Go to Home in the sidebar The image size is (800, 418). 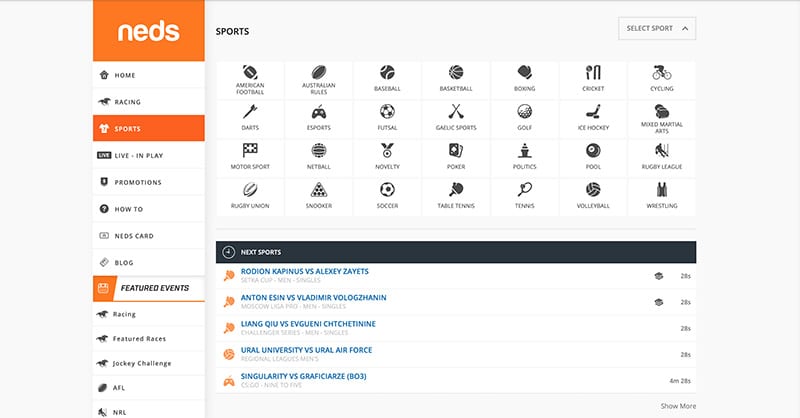[148, 75]
